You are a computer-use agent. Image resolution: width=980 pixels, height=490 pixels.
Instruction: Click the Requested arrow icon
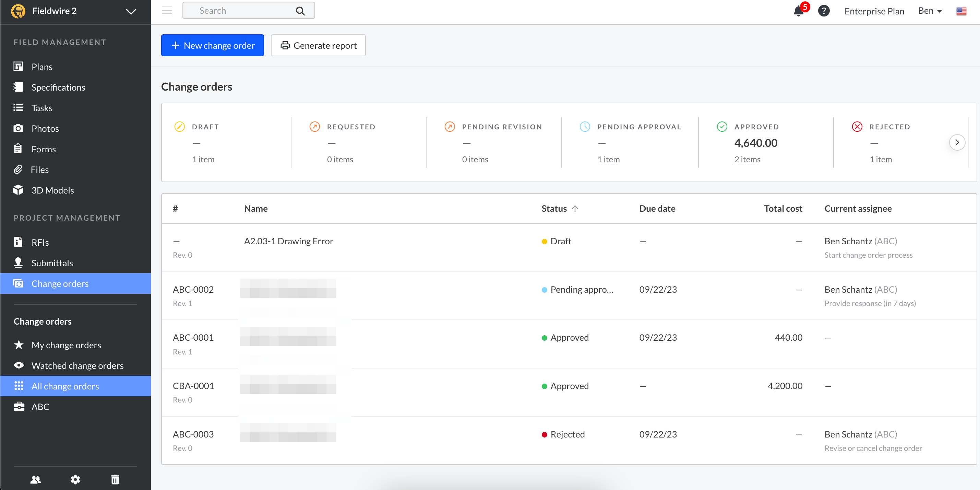[x=314, y=126]
